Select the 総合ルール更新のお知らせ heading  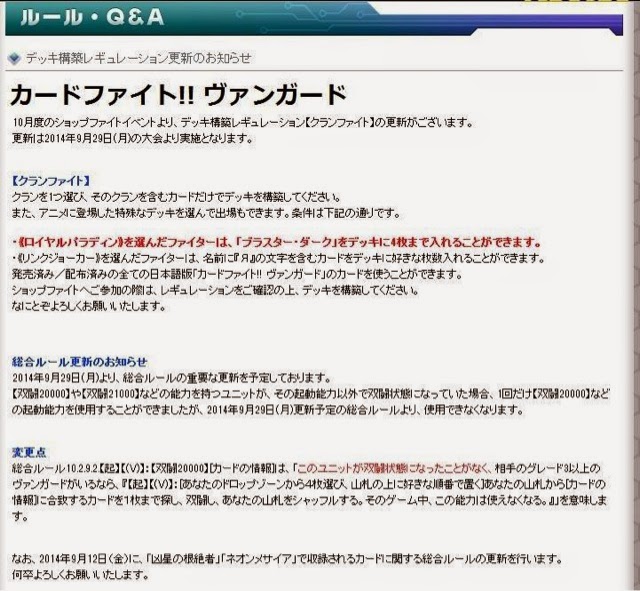pyautogui.click(x=80, y=362)
